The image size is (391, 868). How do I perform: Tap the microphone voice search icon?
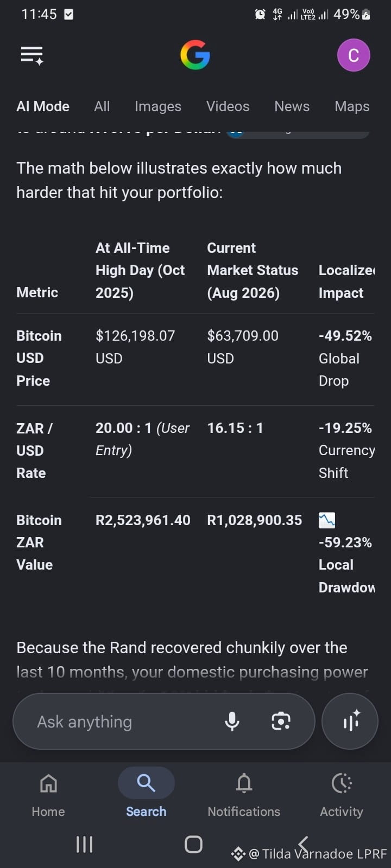232,722
